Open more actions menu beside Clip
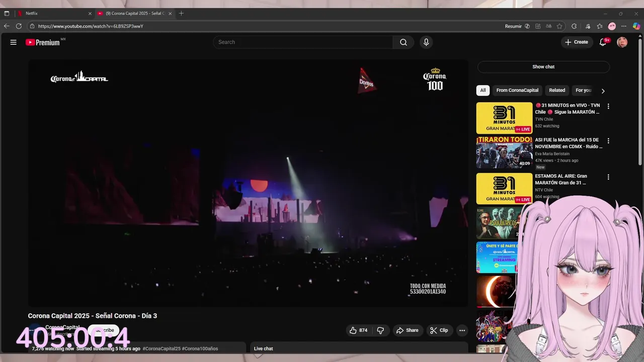Viewport: 644px width, 362px height. [x=462, y=330]
